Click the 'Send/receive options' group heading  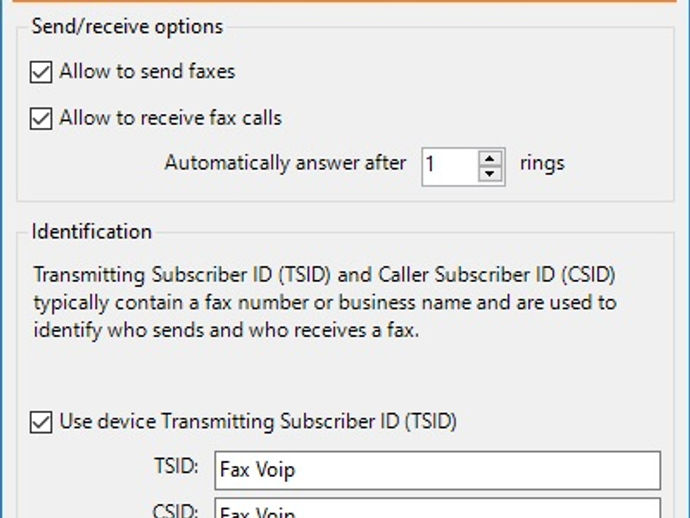tap(127, 26)
